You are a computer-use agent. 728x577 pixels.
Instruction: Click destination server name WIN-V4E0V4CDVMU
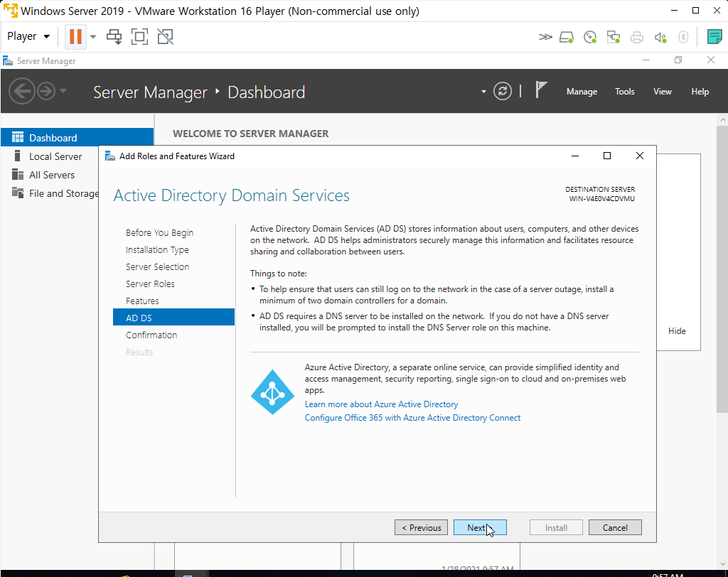(601, 199)
